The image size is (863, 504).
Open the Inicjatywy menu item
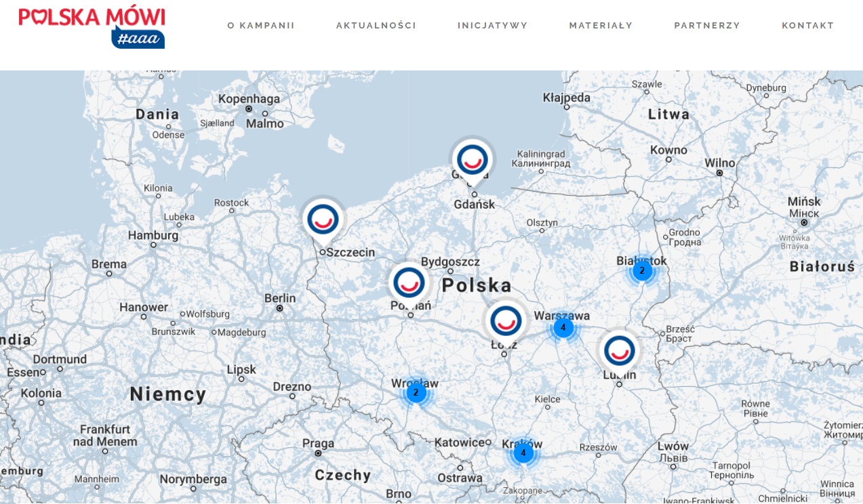coord(493,26)
